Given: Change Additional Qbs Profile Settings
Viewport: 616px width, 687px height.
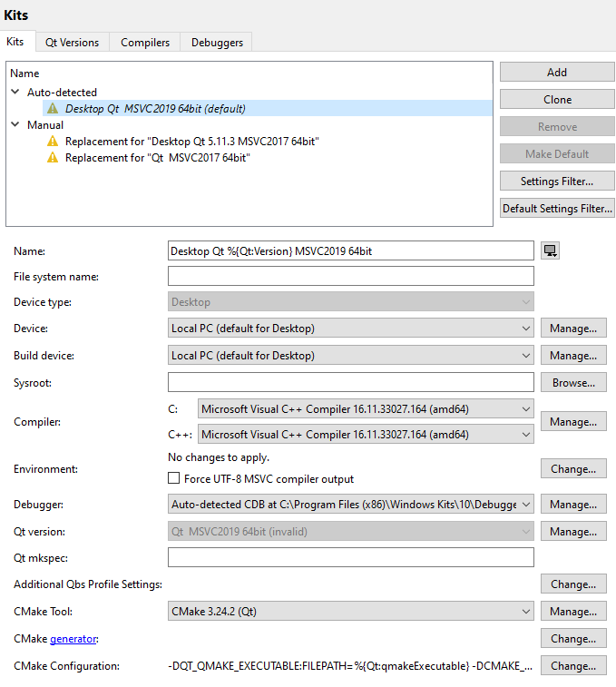Looking at the screenshot, I should pos(573,584).
